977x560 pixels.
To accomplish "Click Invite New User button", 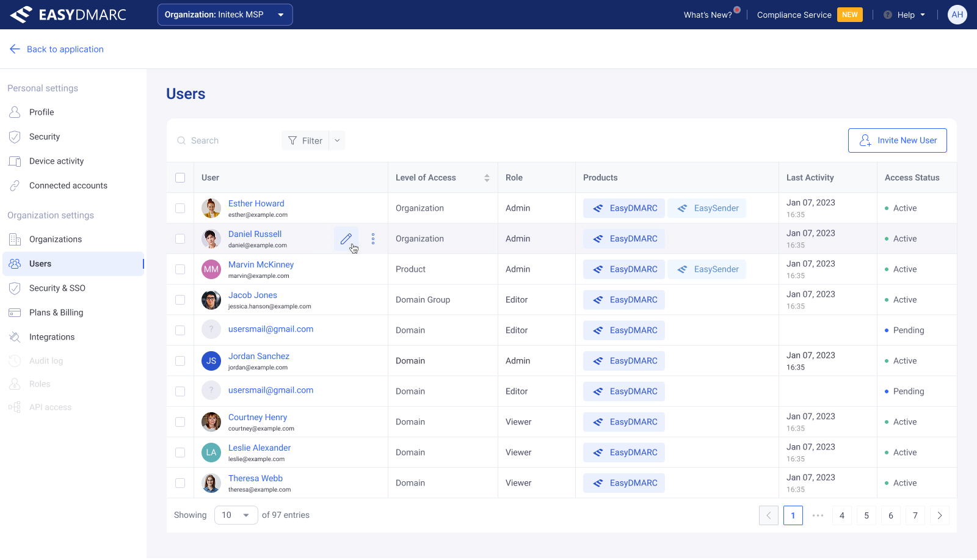I will point(898,140).
